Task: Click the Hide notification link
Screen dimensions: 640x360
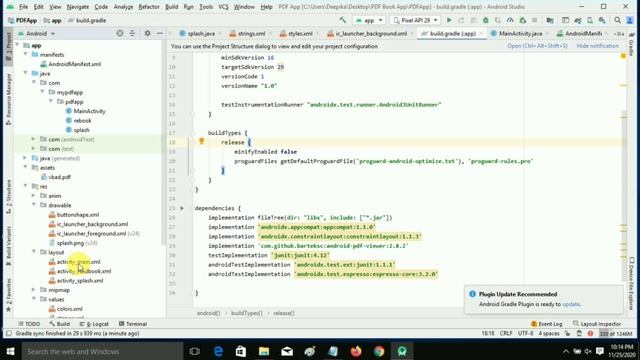Action: (598, 46)
